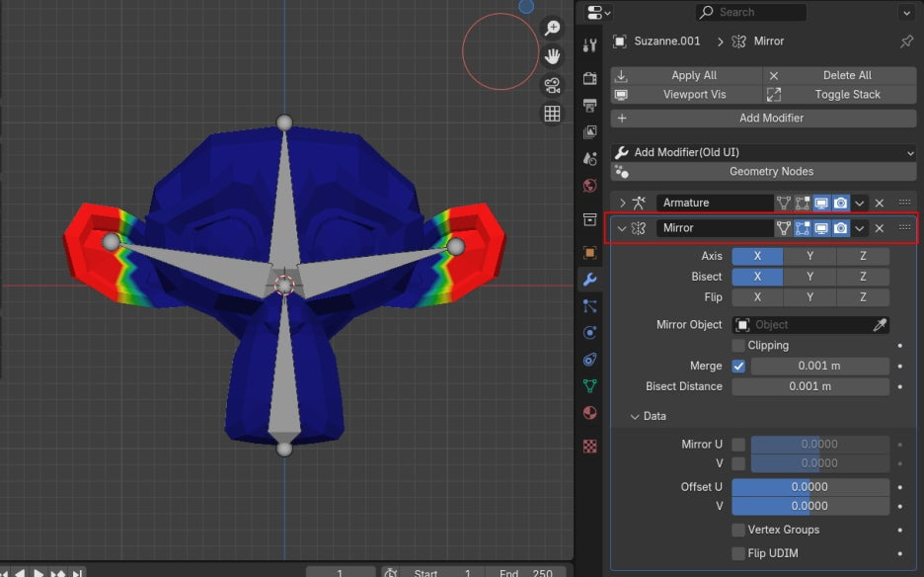Enable the Mirror U checkbox
The width and height of the screenshot is (924, 577).
[738, 445]
